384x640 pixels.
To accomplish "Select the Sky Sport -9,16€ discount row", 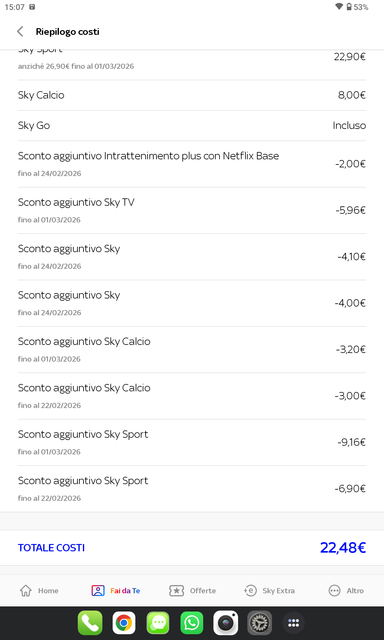I will coord(192,442).
